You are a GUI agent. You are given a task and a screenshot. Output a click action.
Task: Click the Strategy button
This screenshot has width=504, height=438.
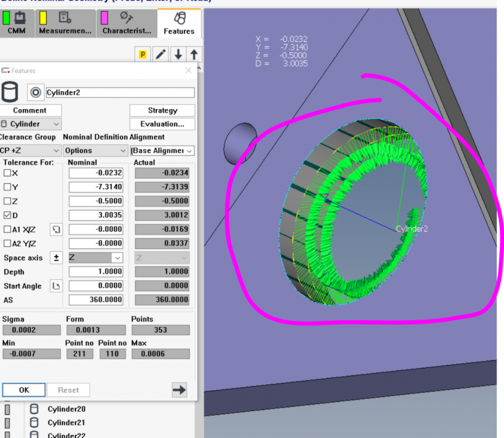click(x=162, y=110)
